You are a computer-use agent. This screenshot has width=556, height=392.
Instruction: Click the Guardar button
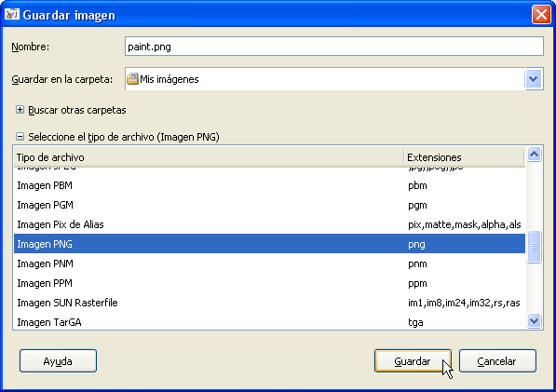click(x=413, y=361)
